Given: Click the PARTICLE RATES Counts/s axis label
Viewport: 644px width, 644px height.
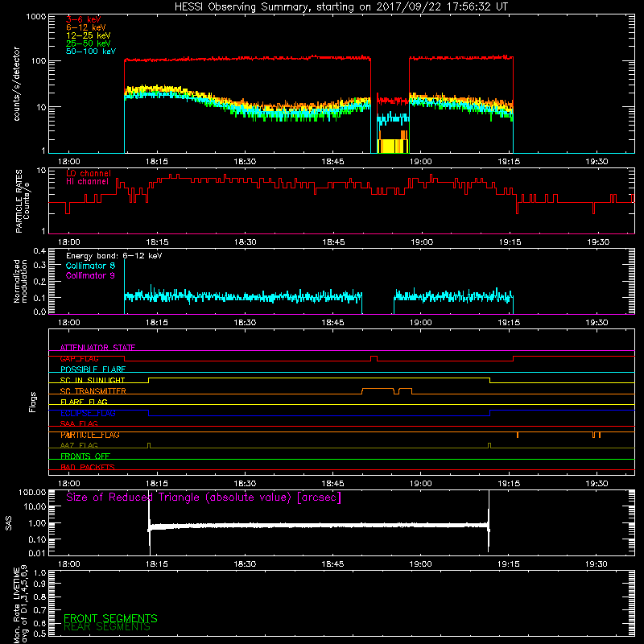Looking at the screenshot, I should tap(23, 201).
